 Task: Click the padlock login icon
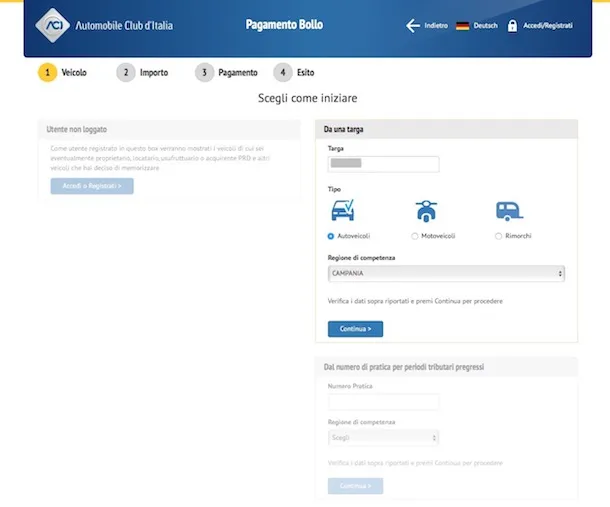coord(512,26)
